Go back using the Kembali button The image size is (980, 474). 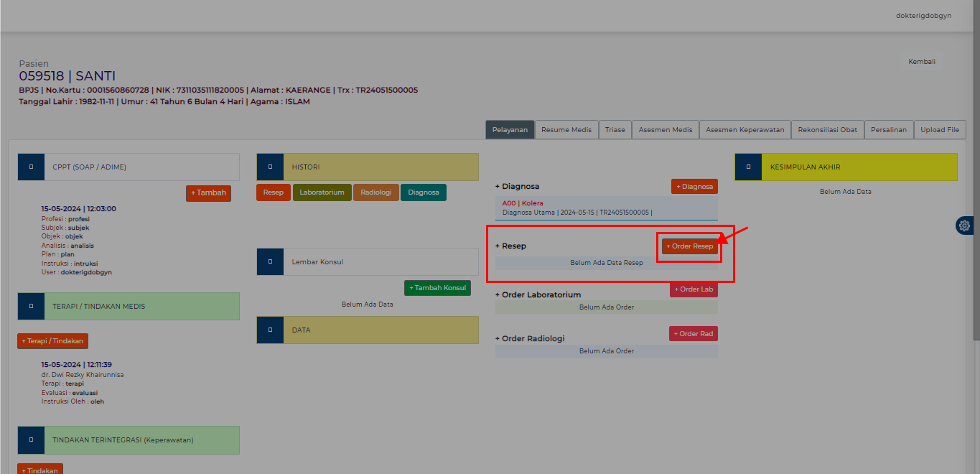coord(921,62)
